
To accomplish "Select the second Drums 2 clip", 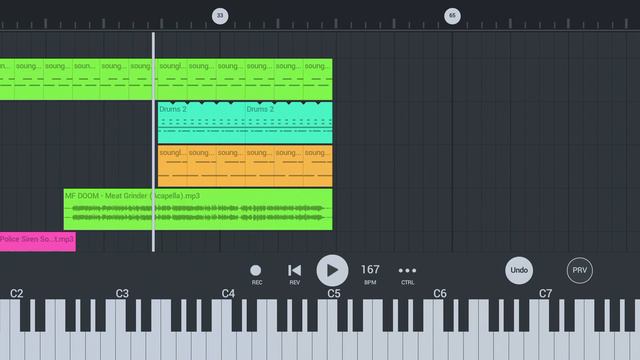I will (289, 122).
